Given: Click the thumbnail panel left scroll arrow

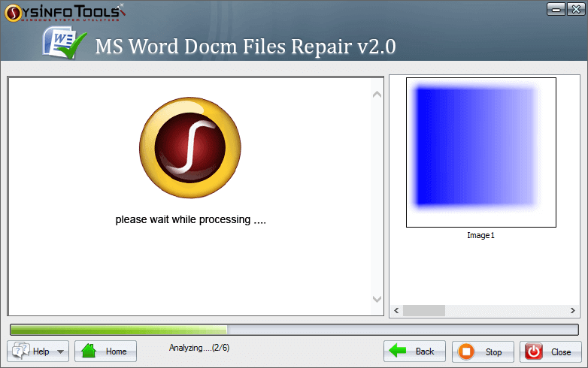Looking at the screenshot, I should 396,310.
